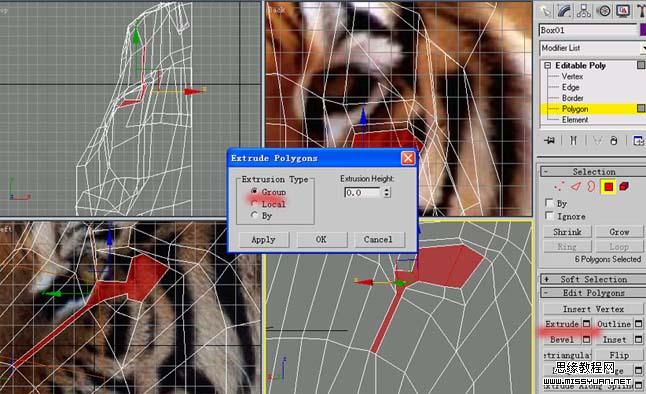Open the Motion panel tab
Viewport: 646px width, 394px height.
(604, 11)
